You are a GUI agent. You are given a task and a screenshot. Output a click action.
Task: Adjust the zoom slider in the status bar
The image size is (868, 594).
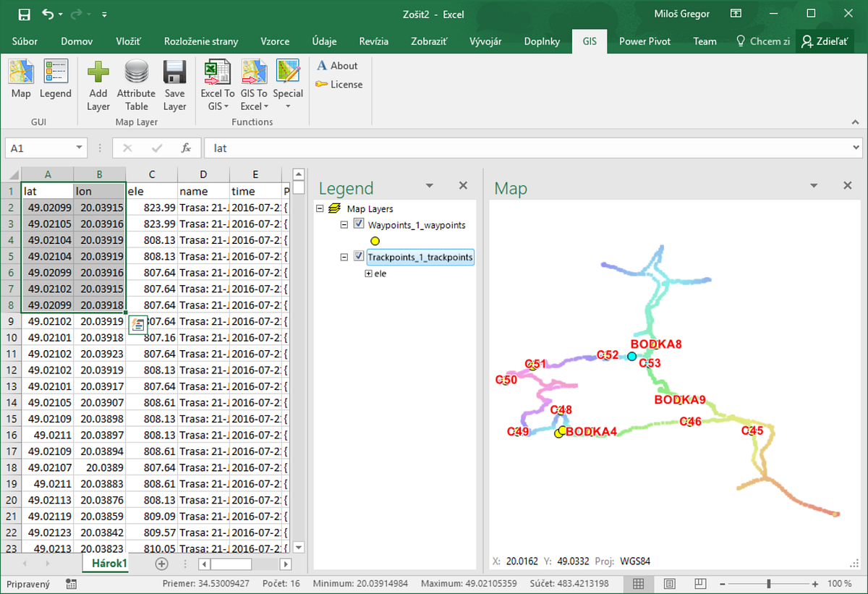tap(769, 583)
